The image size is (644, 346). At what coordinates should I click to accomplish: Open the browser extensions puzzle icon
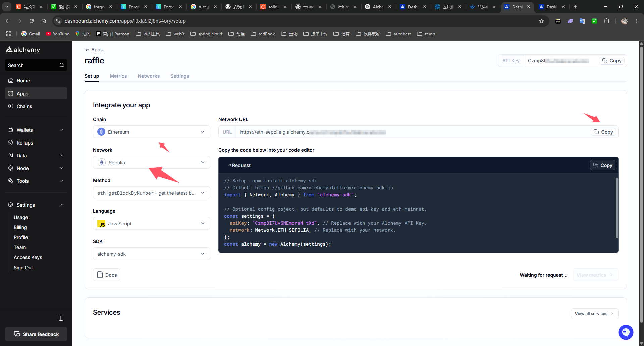point(606,21)
